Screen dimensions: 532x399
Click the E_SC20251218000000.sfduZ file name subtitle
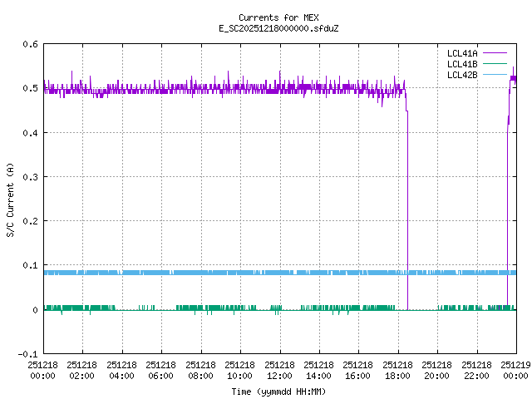tap(278, 28)
